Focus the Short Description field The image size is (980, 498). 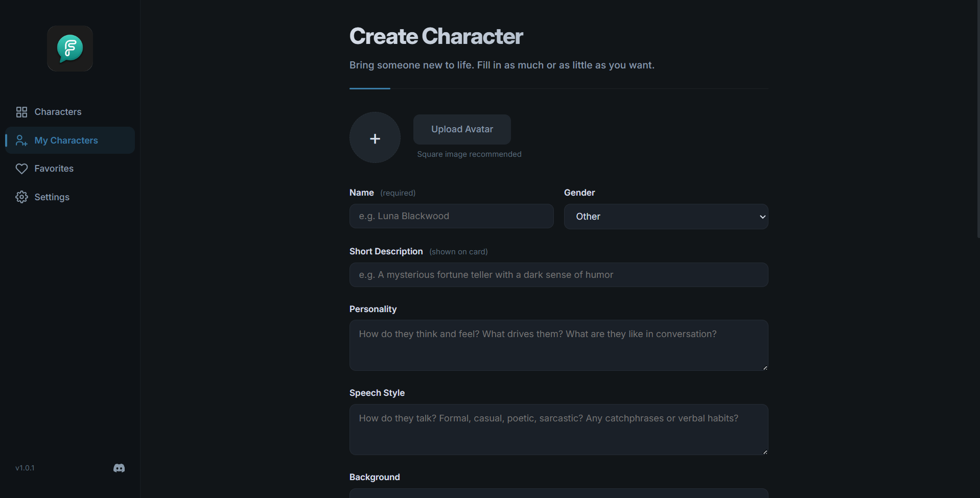click(x=558, y=275)
